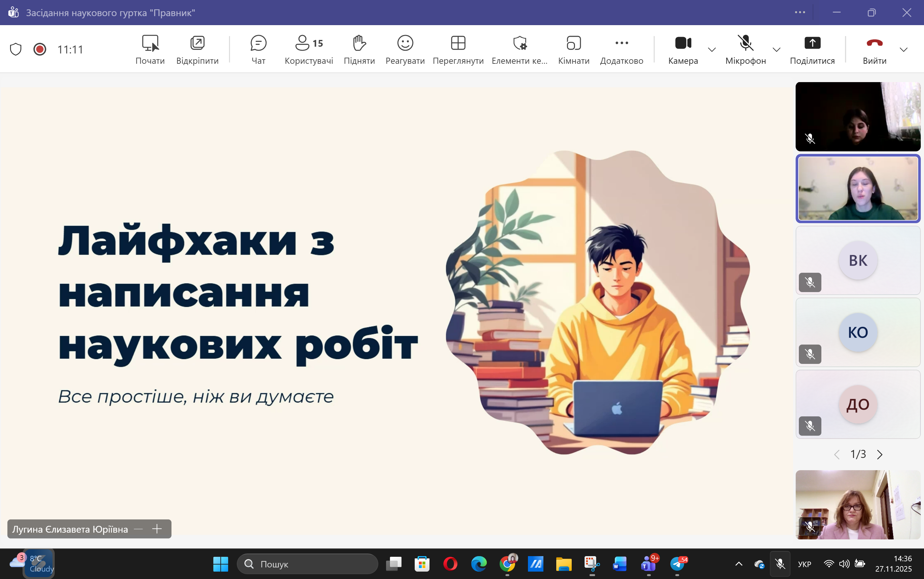Open the Реагувати reactions menu

pos(405,49)
